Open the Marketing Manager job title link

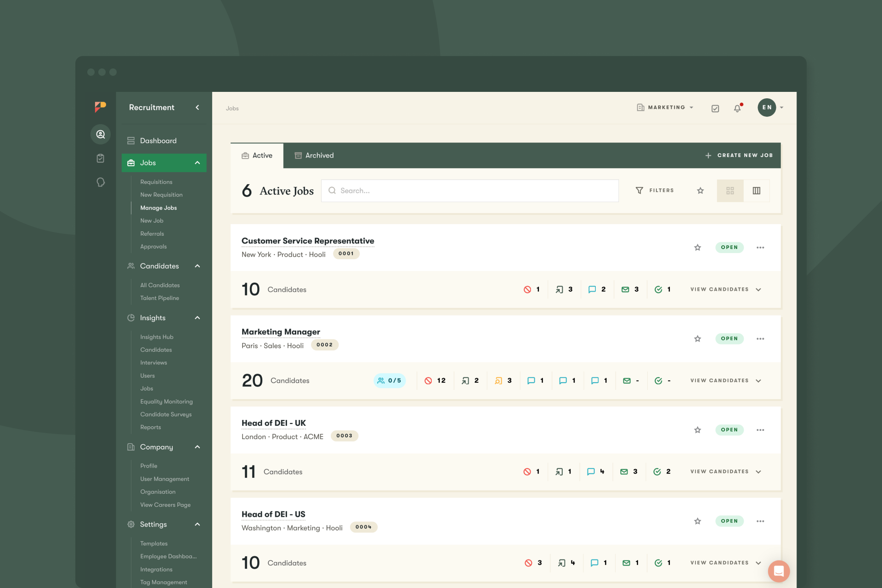tap(281, 332)
